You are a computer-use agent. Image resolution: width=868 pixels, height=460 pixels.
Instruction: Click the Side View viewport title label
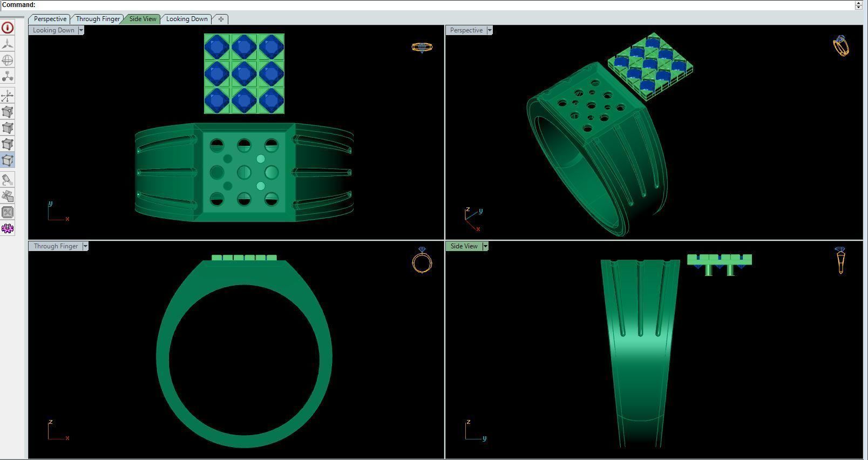(464, 246)
